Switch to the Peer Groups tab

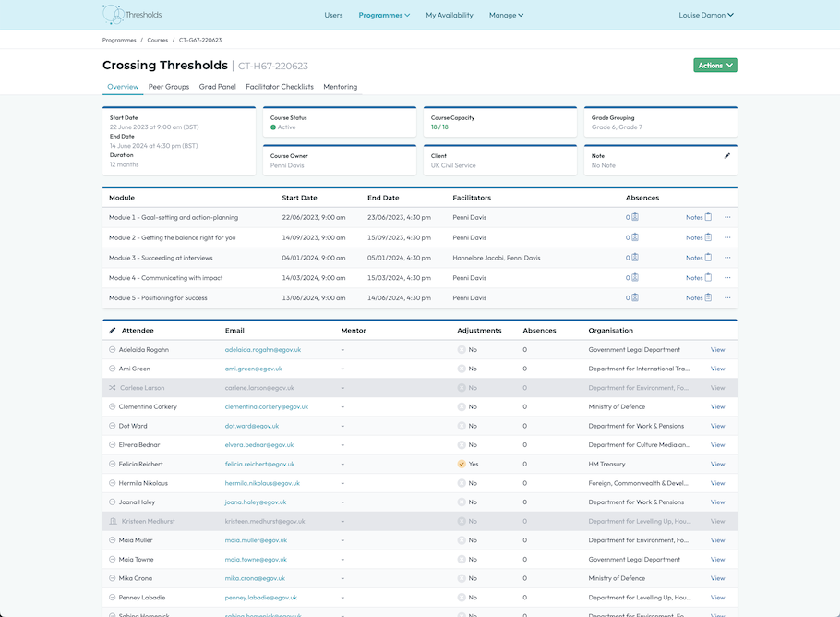tap(169, 87)
